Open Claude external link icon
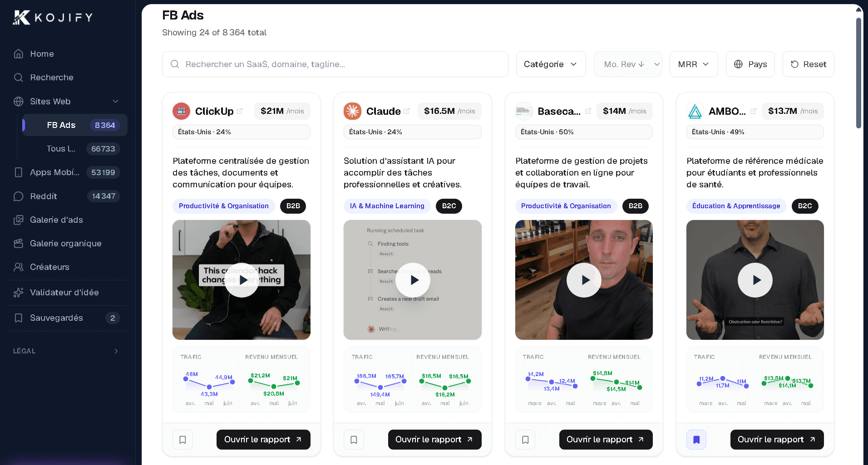The width and height of the screenshot is (868, 465). [x=407, y=111]
